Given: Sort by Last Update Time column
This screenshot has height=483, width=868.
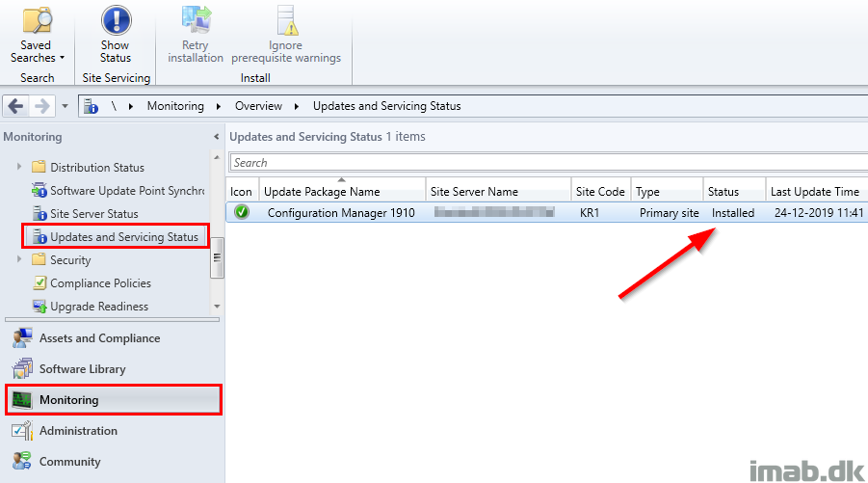Looking at the screenshot, I should pos(817,191).
